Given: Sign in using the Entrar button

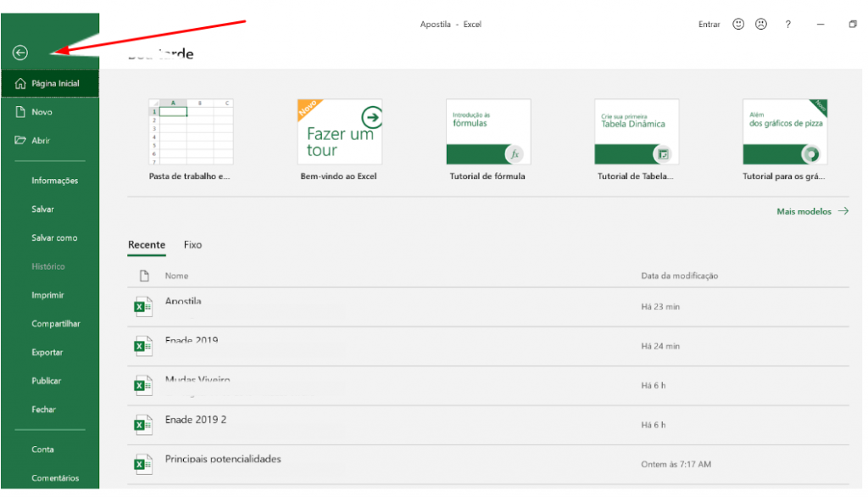Looking at the screenshot, I should pyautogui.click(x=709, y=24).
